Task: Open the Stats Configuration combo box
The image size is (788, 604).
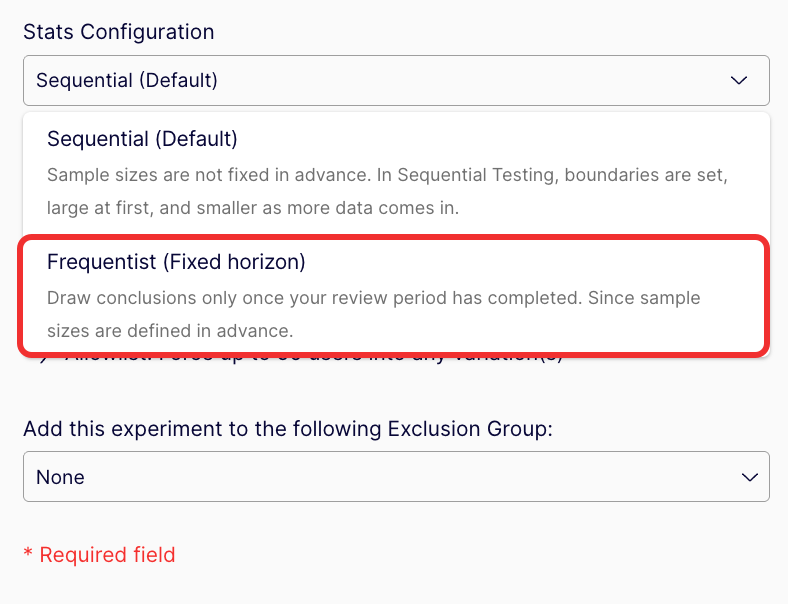Action: tap(396, 80)
